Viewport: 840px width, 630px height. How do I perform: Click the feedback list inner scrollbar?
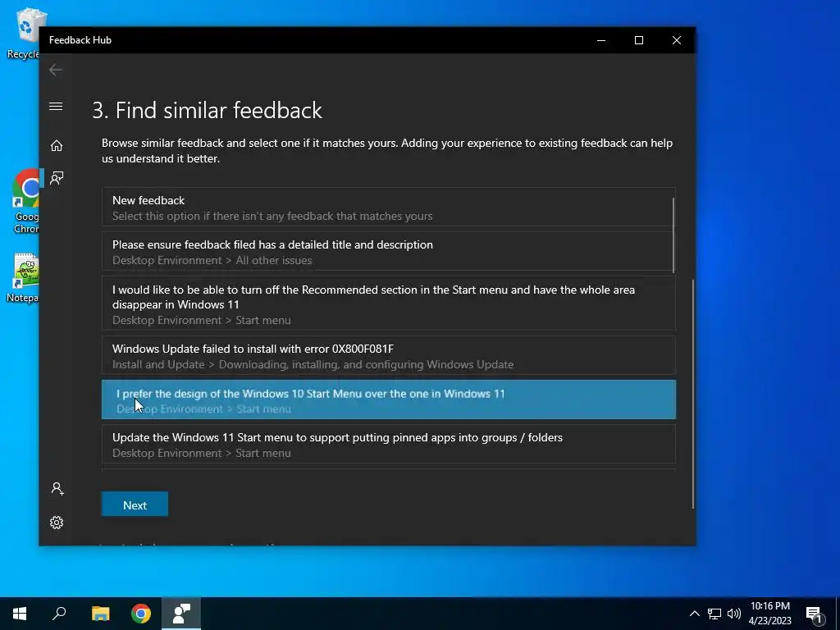673,235
